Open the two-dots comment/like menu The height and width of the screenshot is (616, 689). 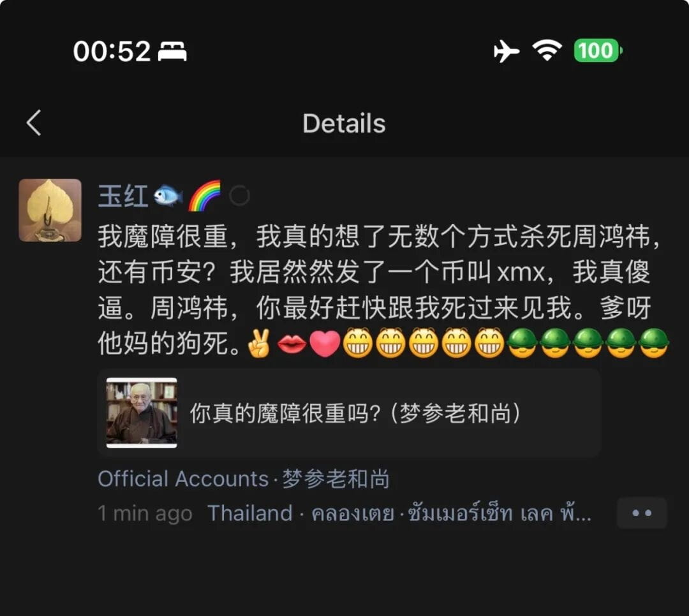tap(642, 513)
